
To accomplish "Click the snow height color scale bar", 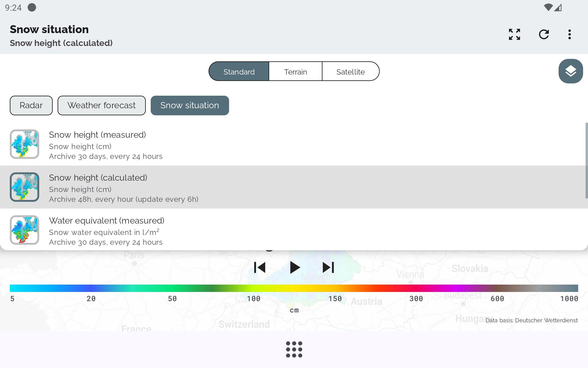I will click(x=294, y=288).
